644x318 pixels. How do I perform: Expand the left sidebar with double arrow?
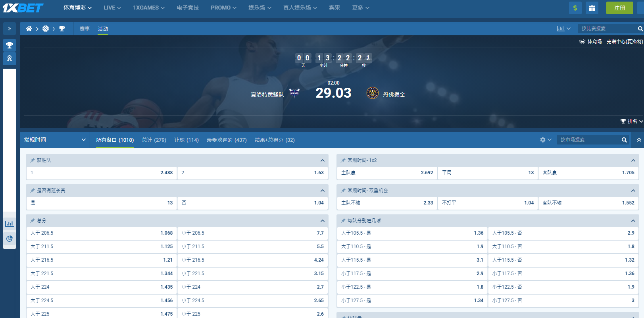click(x=10, y=29)
